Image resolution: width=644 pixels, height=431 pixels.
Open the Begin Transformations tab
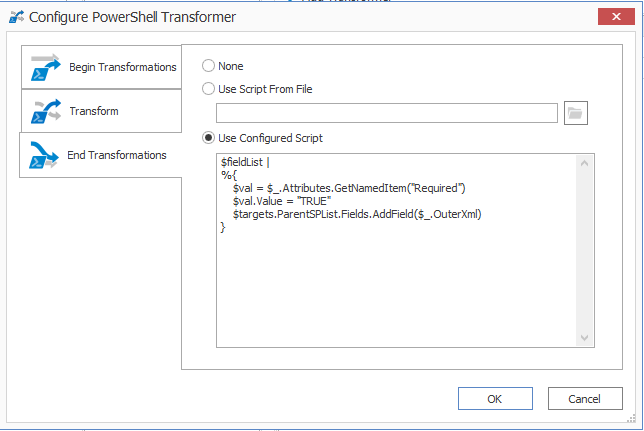tap(101, 67)
